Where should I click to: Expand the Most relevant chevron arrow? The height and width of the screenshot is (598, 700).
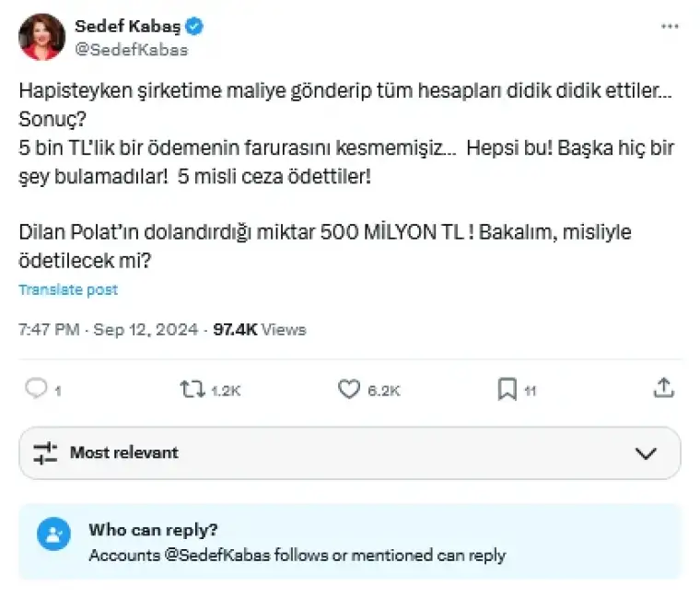646,452
